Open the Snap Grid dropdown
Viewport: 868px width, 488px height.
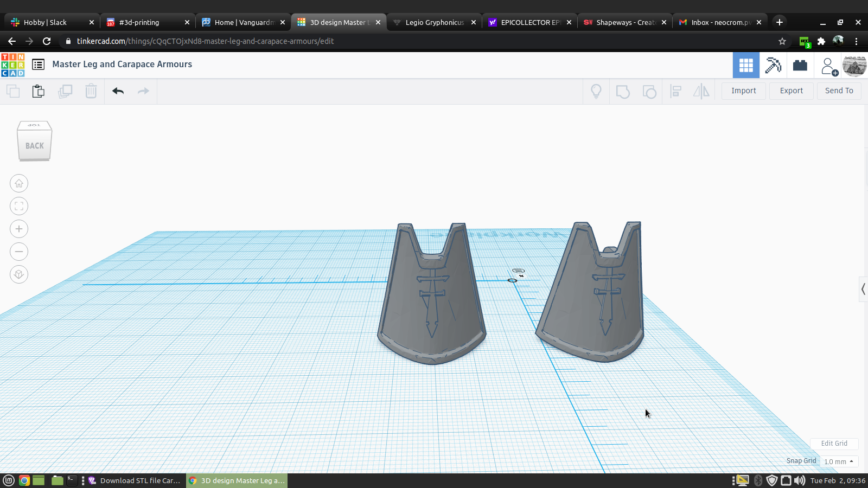point(839,461)
